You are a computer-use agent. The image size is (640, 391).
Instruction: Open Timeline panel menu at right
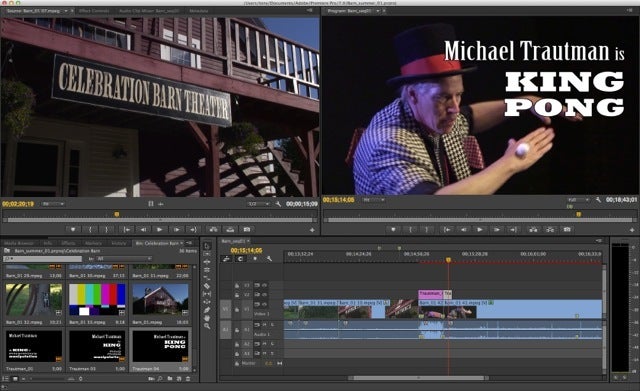pyautogui.click(x=599, y=241)
